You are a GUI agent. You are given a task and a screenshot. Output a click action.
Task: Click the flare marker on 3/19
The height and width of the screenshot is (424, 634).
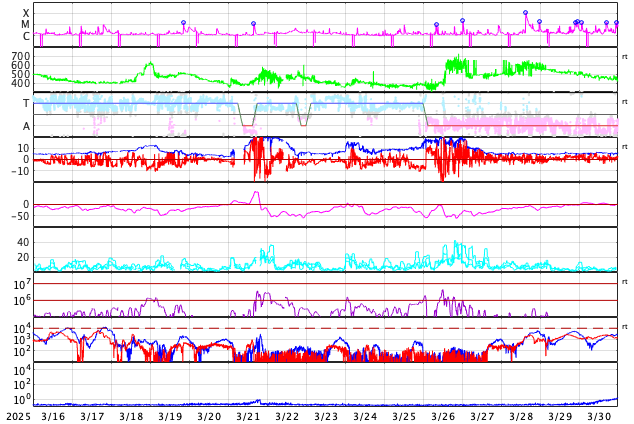pyautogui.click(x=184, y=23)
